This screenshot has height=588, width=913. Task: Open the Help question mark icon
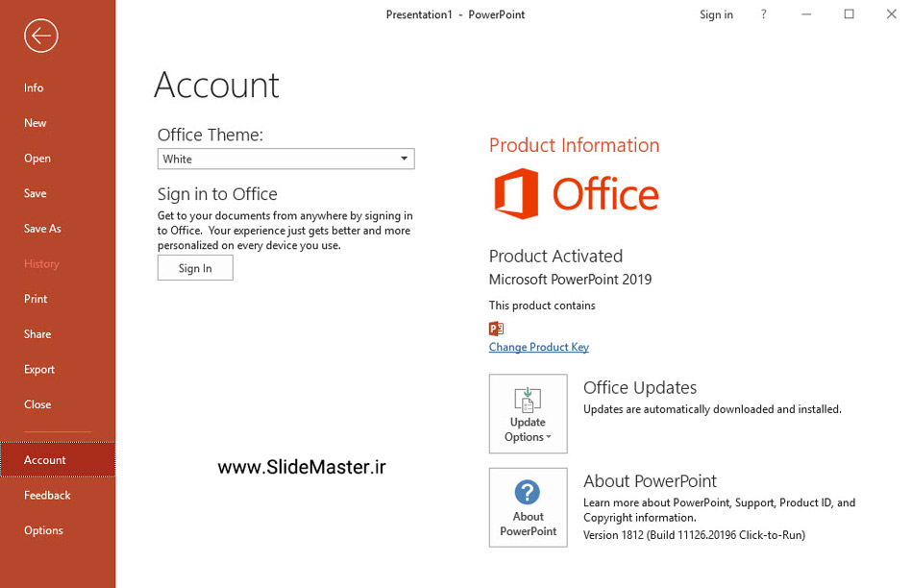[x=764, y=14]
